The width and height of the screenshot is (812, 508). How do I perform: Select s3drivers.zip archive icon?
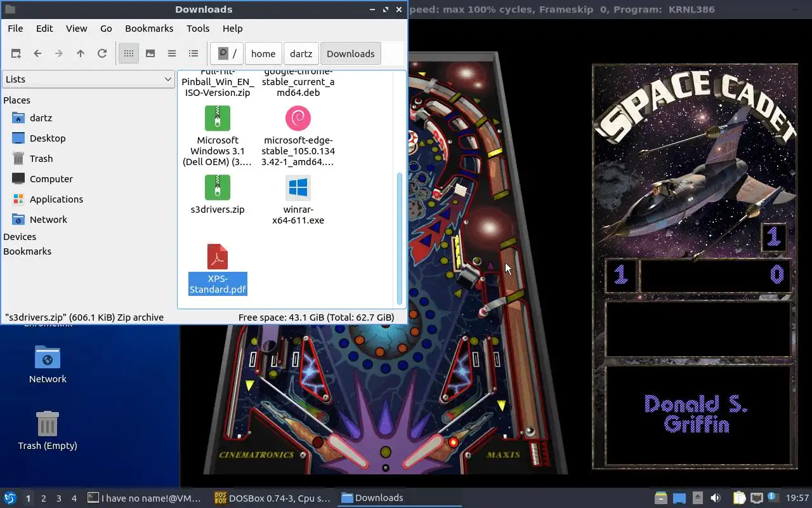coord(218,187)
